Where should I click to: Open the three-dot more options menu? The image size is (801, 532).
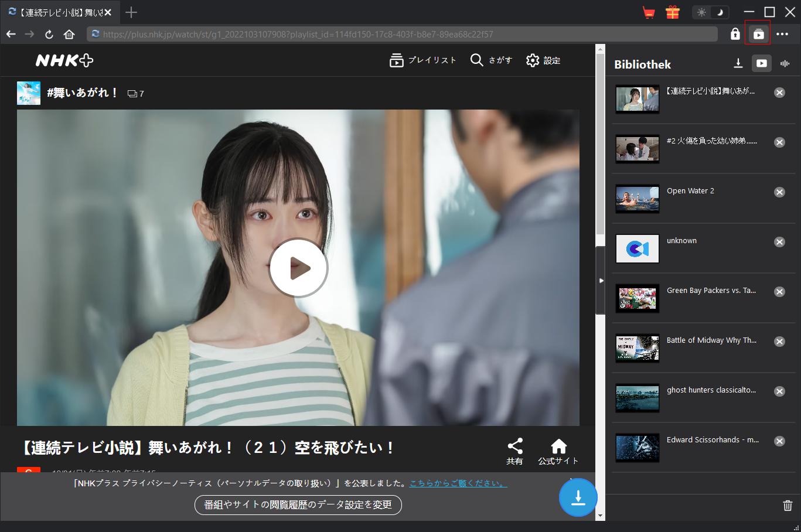(x=782, y=35)
